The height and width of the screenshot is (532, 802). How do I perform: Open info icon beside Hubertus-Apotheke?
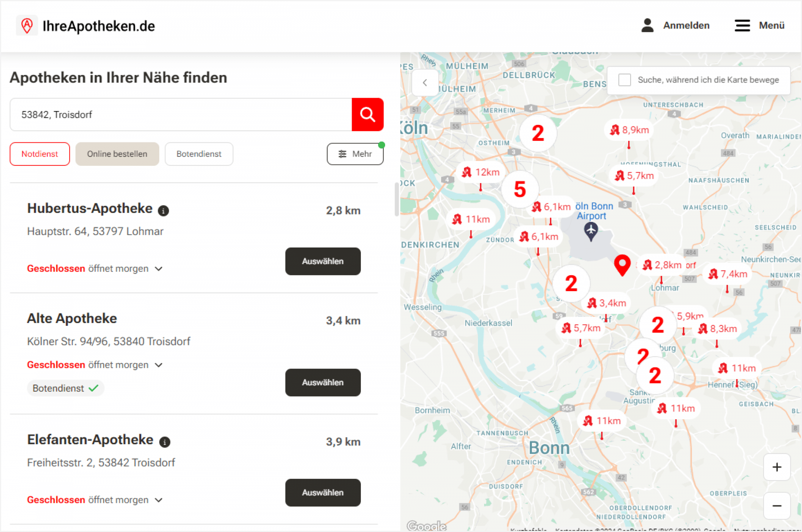[x=163, y=211]
